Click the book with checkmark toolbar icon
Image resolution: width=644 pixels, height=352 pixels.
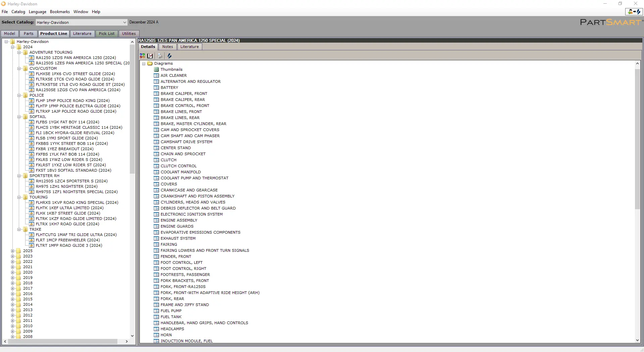tap(150, 56)
